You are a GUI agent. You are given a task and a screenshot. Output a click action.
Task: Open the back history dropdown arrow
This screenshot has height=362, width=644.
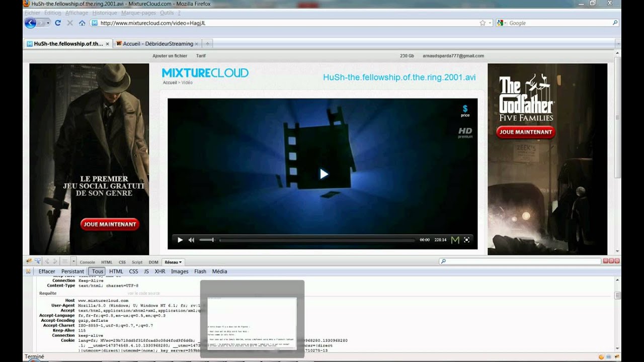48,23
